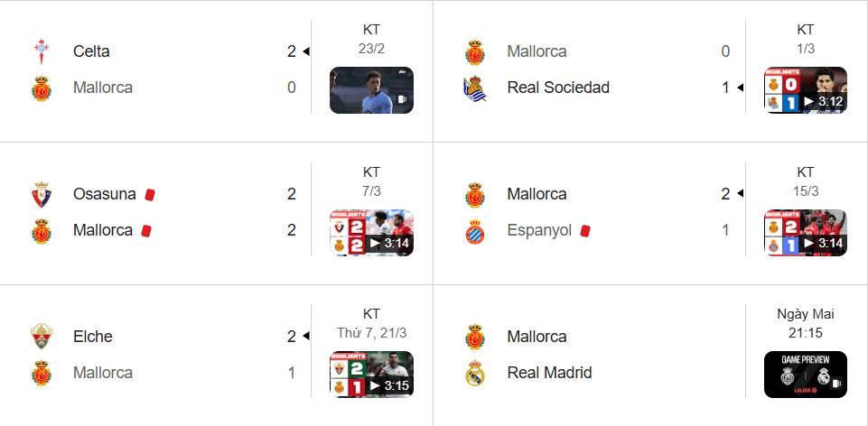Click Espanyol's red card icon

(x=585, y=230)
